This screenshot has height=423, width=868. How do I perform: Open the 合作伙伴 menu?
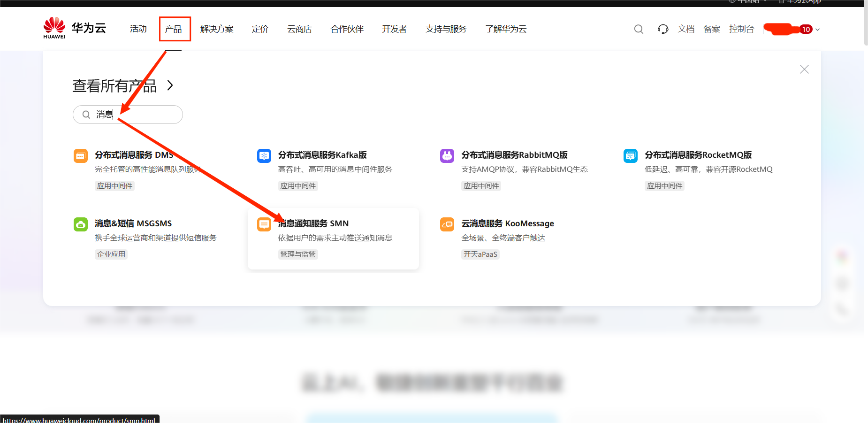coord(347,29)
